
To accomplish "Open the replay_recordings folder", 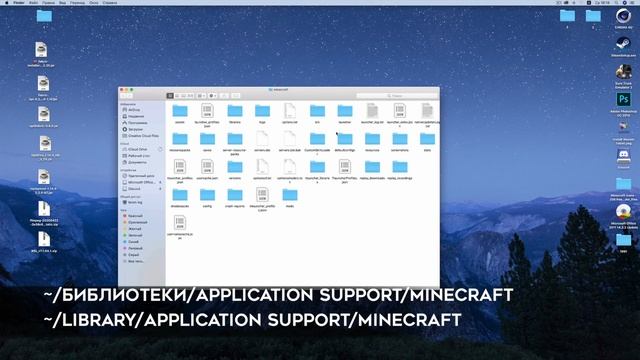I will 400,167.
